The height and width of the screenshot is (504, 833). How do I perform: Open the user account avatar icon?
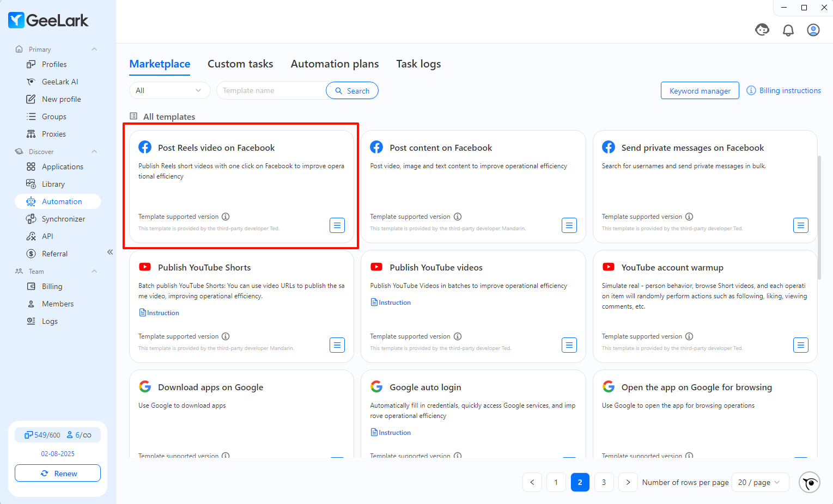tap(813, 30)
